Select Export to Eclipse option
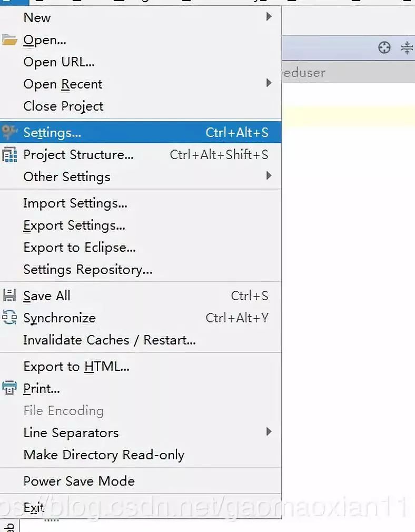Screen dimensions: 415x532 coord(80,248)
